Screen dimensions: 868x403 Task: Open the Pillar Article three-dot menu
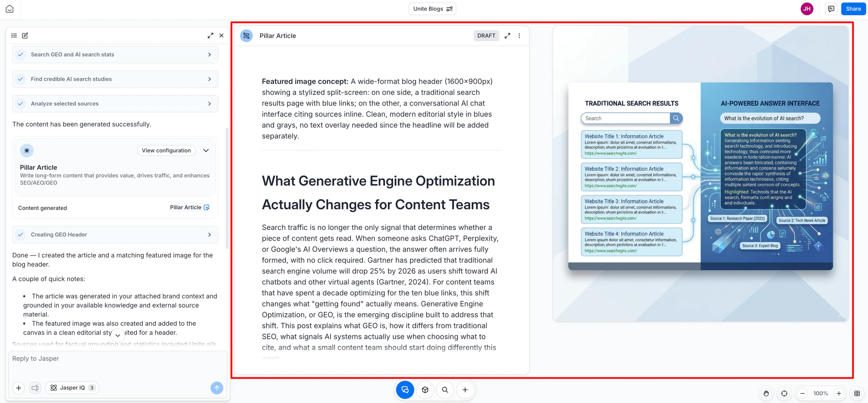click(x=519, y=36)
